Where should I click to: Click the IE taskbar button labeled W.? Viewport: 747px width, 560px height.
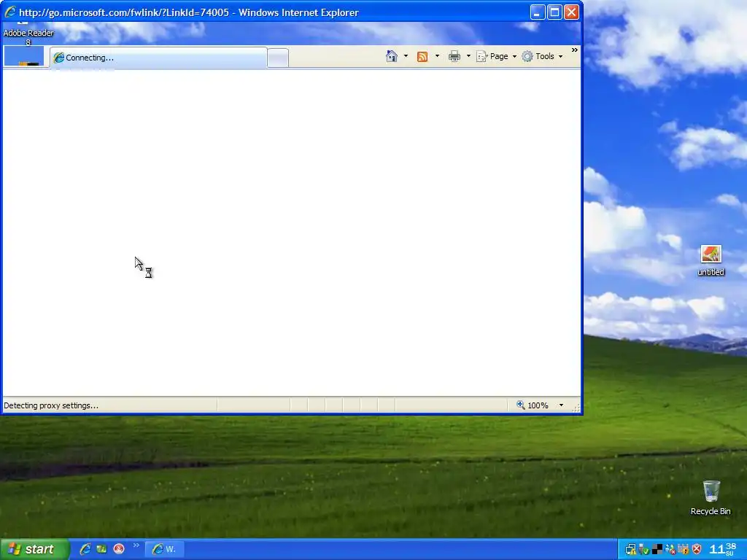click(164, 550)
